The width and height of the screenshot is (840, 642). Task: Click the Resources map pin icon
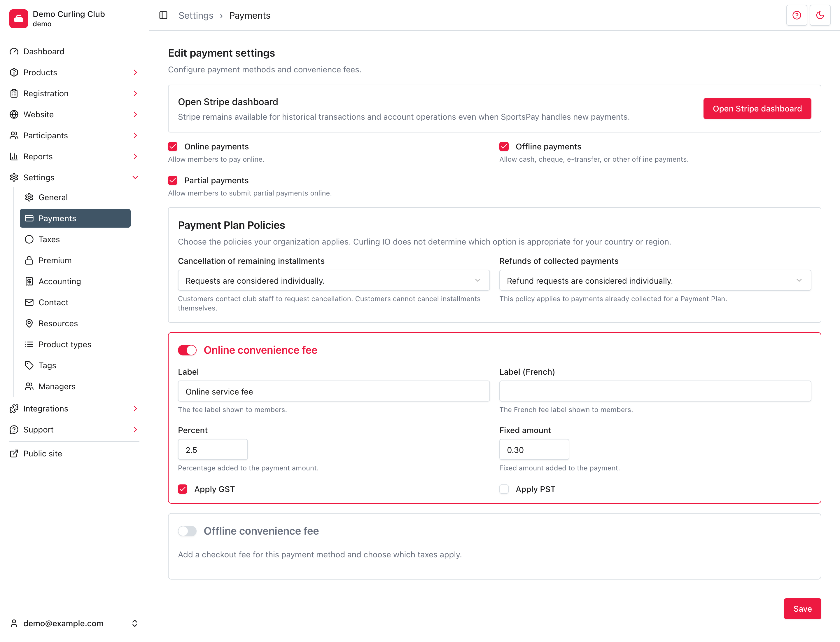[29, 323]
